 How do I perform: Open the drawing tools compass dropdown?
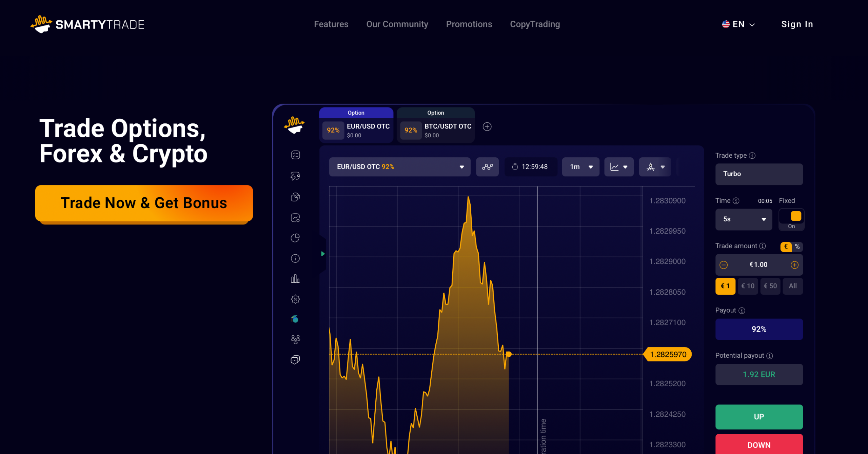[655, 167]
